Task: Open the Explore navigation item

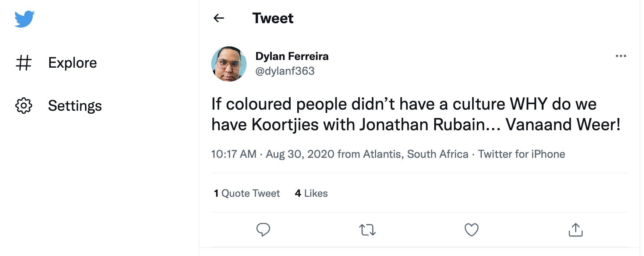Action: click(x=72, y=63)
